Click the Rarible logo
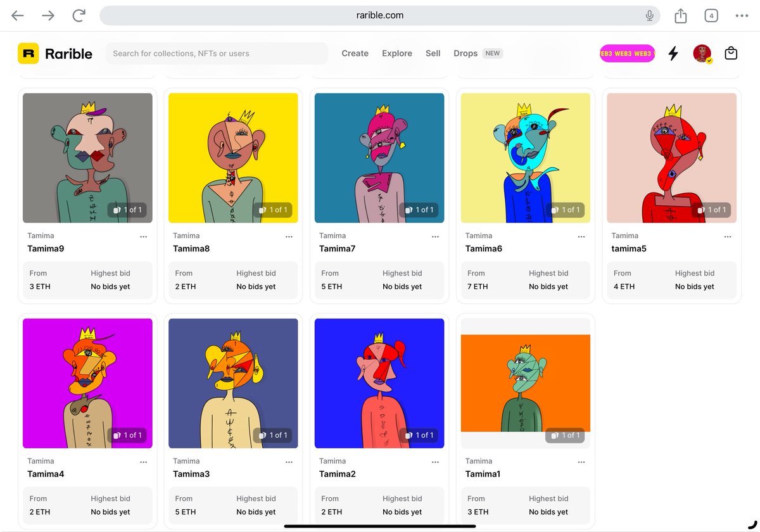This screenshot has height=532, width=760. tap(55, 54)
